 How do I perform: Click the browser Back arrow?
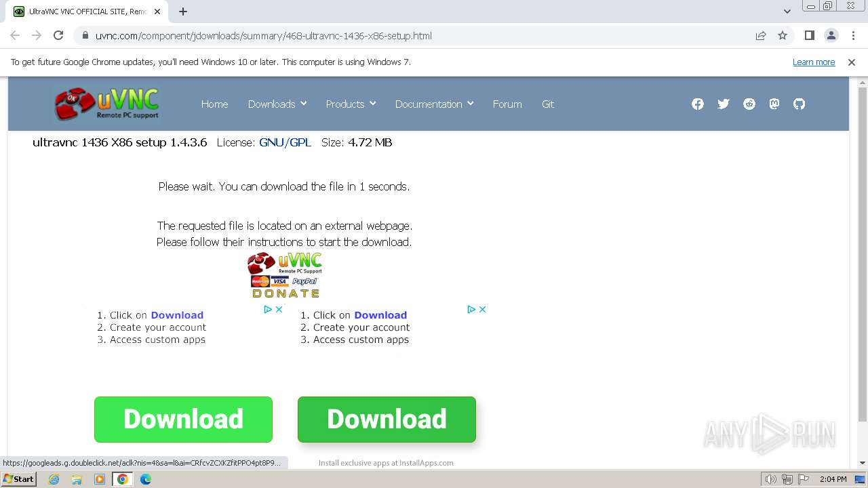coord(15,35)
